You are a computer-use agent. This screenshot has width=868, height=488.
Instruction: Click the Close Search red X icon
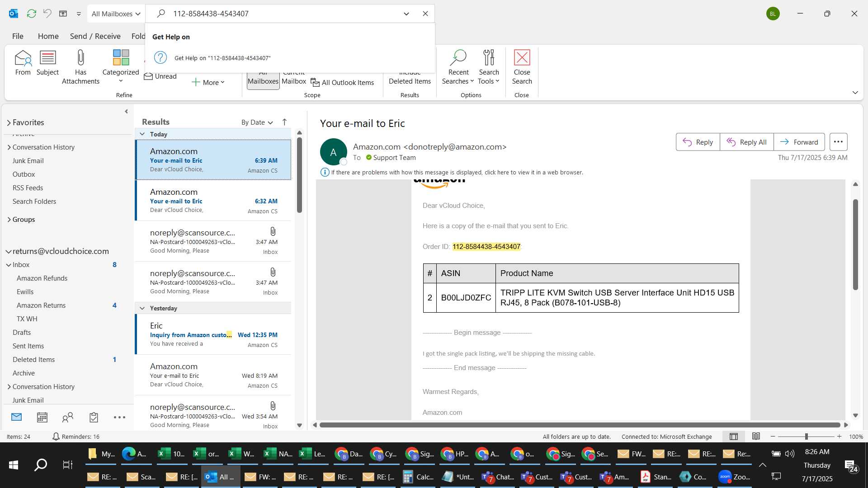[x=522, y=67]
